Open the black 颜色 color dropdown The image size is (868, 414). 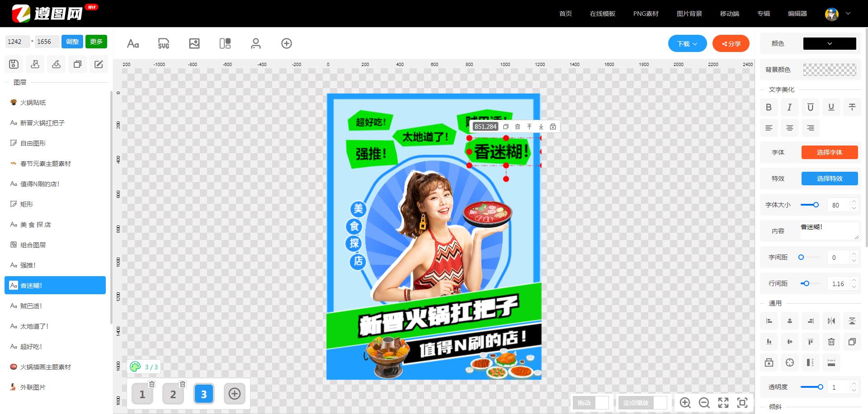(829, 43)
